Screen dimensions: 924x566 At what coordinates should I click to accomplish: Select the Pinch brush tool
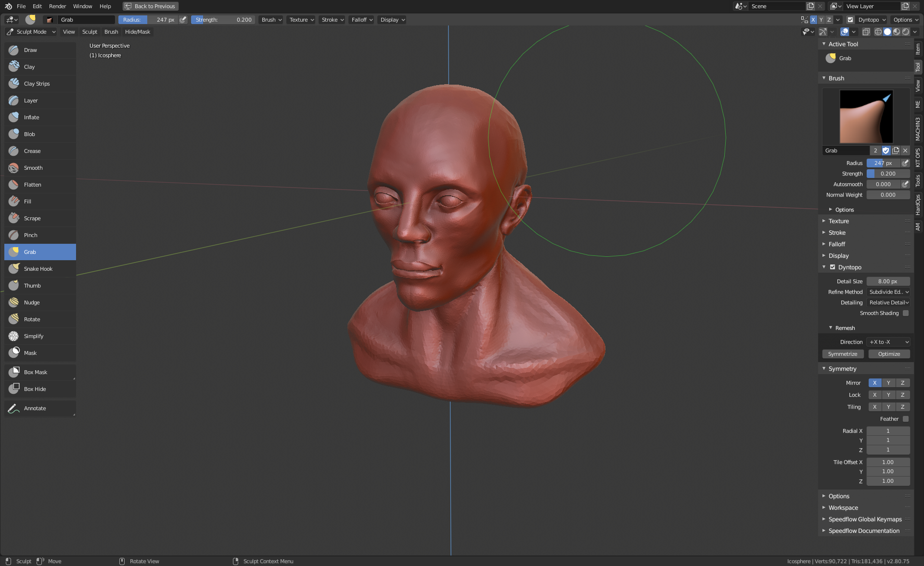30,235
